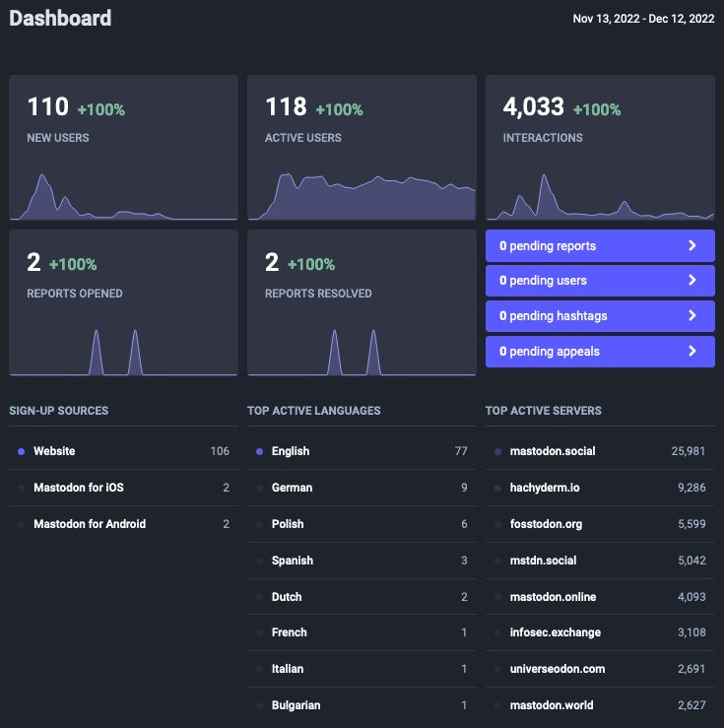Screen dimensions: 724x728
Task: Click the Active Users chart card
Action: [x=362, y=148]
